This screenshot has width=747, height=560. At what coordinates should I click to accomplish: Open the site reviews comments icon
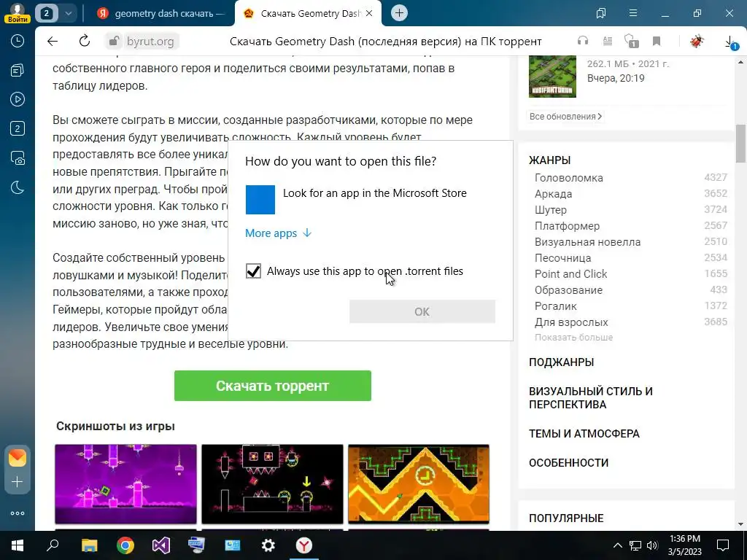click(x=631, y=42)
